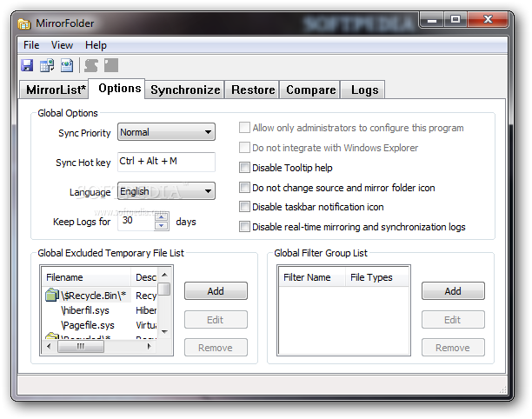Go to the Synchronize tab
The height and width of the screenshot is (419, 532).
[x=185, y=90]
